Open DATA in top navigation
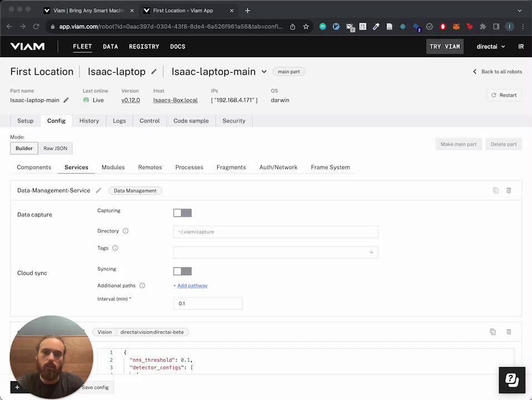 111,47
